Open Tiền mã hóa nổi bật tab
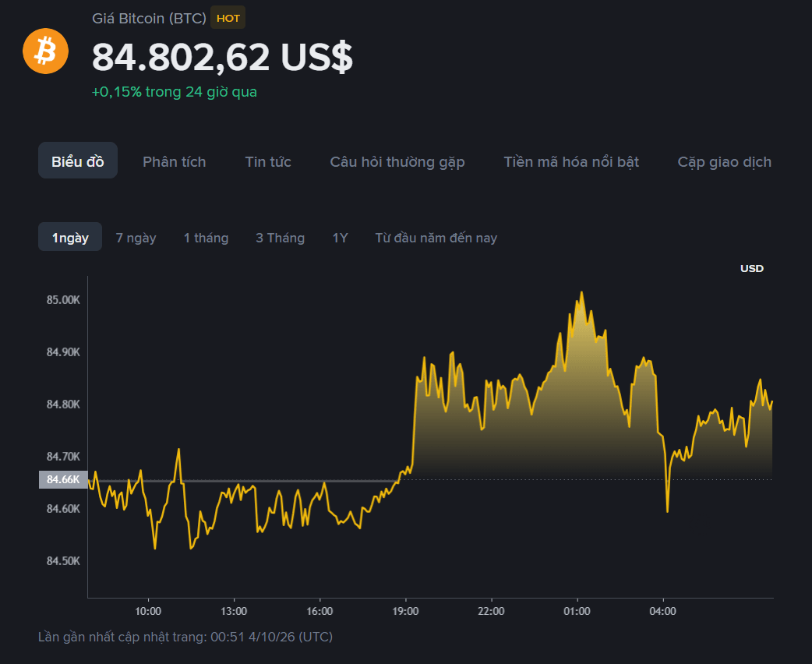Image resolution: width=812 pixels, height=664 pixels. [x=571, y=162]
